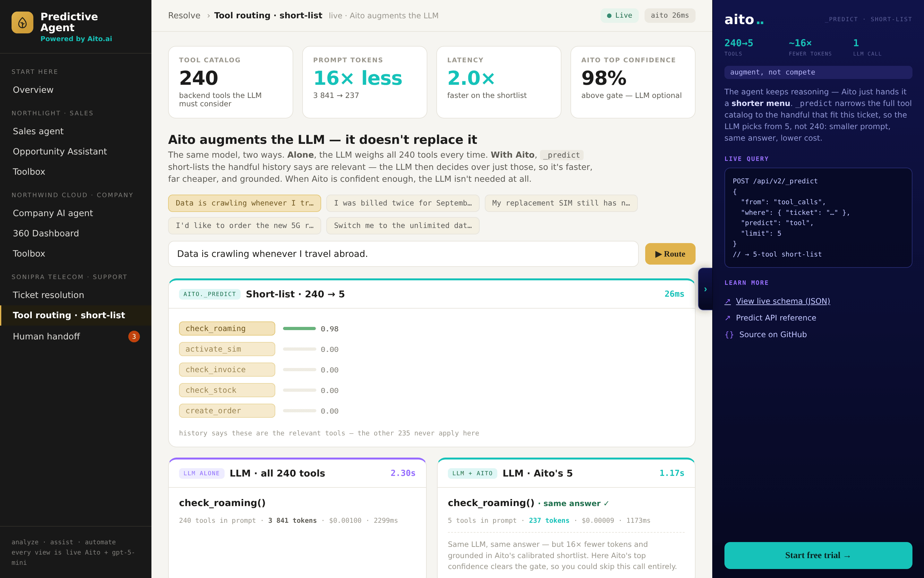Image resolution: width=924 pixels, height=578 pixels.
Task: Collapse the right panel with the chevron handle
Action: point(705,289)
